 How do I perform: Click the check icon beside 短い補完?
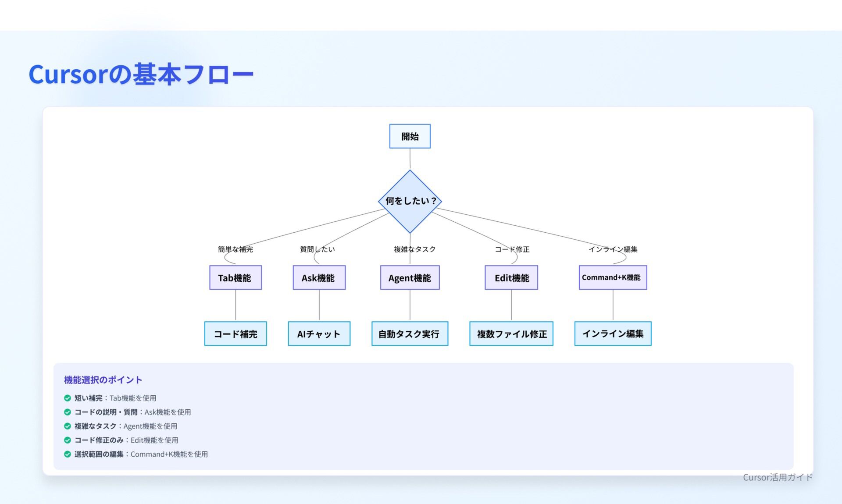pyautogui.click(x=68, y=398)
